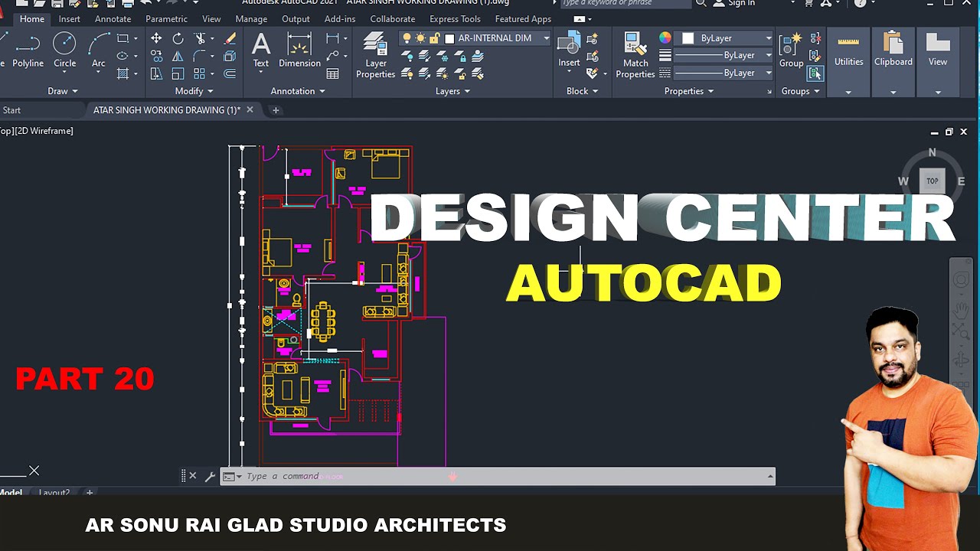The image size is (980, 551).
Task: Toggle the command line customize wrench
Action: [x=210, y=476]
